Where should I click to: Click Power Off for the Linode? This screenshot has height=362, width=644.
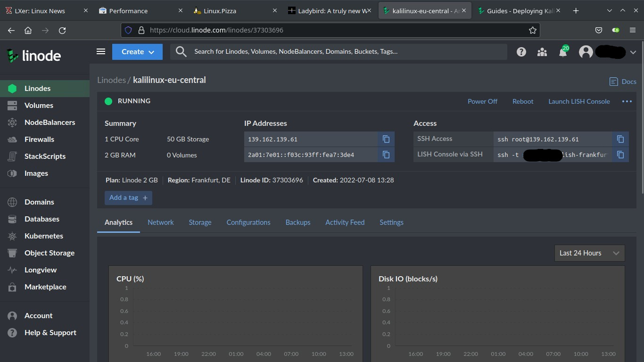[482, 101]
